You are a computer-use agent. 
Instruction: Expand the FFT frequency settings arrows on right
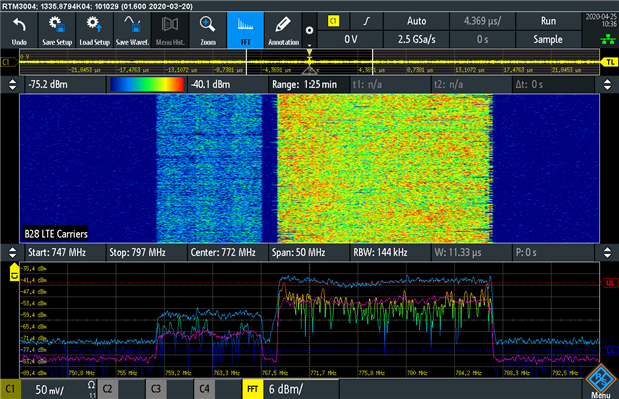[x=607, y=253]
